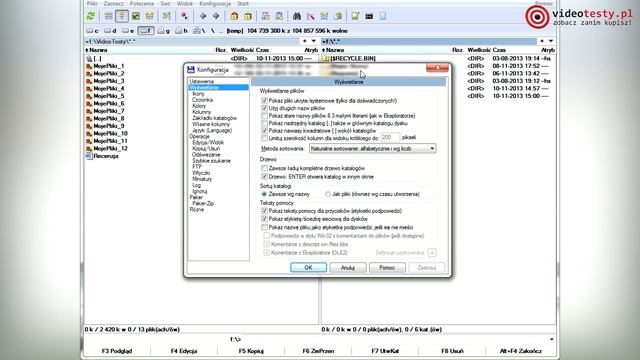Open the network neighborhood drive icon

(199, 31)
